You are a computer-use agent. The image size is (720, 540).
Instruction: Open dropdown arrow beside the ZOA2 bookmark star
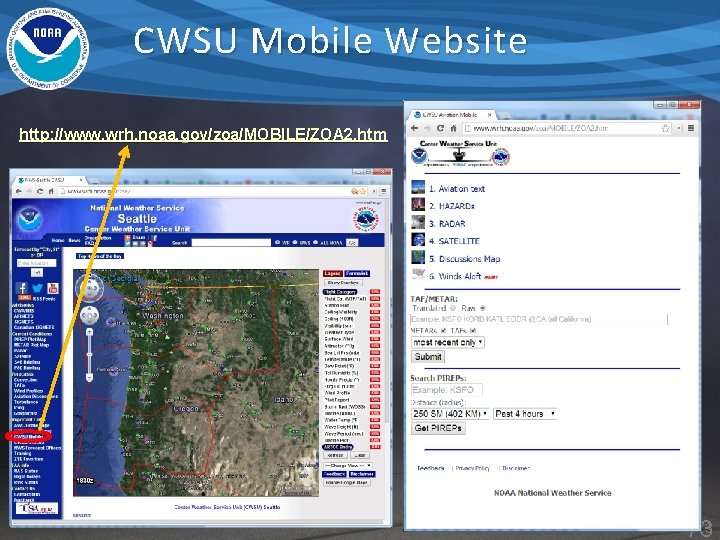tap(679, 129)
